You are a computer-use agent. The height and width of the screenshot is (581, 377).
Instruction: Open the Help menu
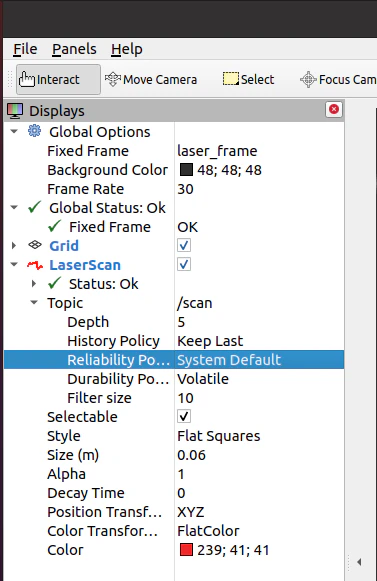point(127,49)
